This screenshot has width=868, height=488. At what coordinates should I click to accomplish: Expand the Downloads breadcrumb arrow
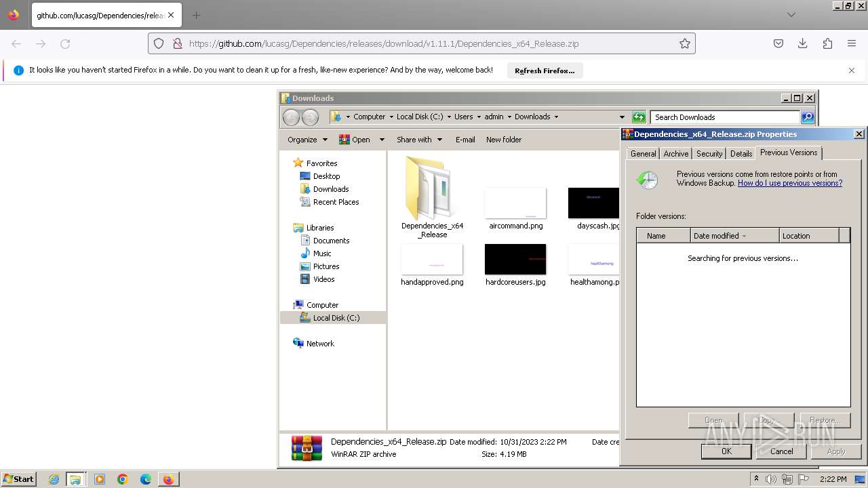pyautogui.click(x=556, y=117)
